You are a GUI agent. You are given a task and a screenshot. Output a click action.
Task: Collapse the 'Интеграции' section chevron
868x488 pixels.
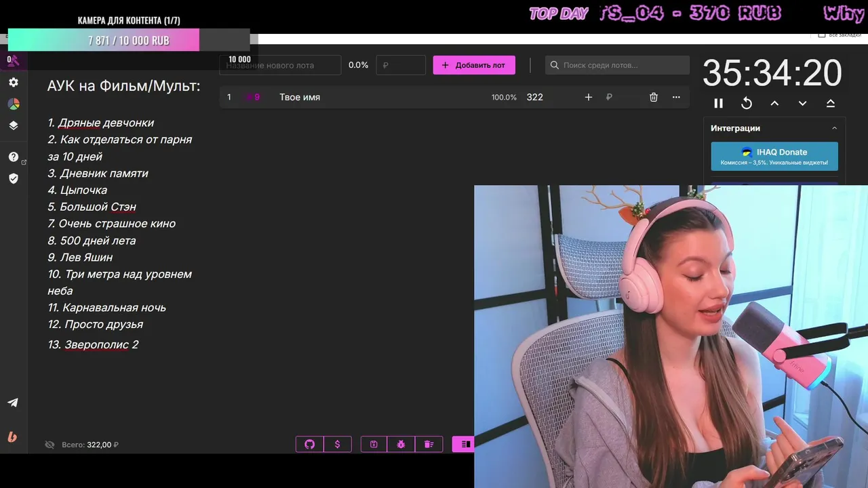click(x=834, y=128)
